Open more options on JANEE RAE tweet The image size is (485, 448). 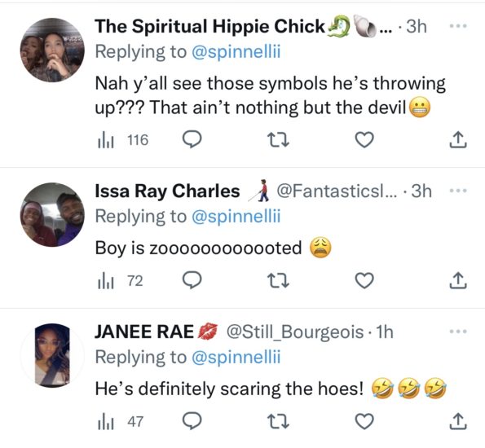(458, 332)
